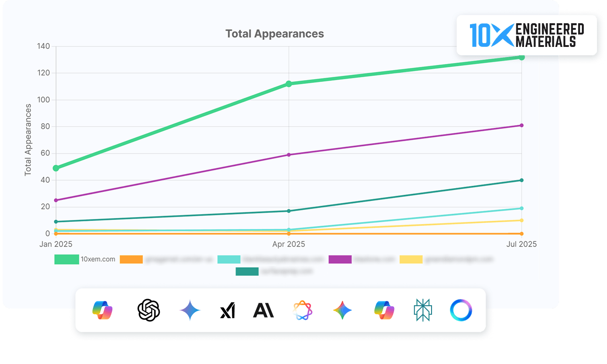The width and height of the screenshot is (607, 364).
Task: Select the ChatGPT logo icon
Action: click(148, 310)
